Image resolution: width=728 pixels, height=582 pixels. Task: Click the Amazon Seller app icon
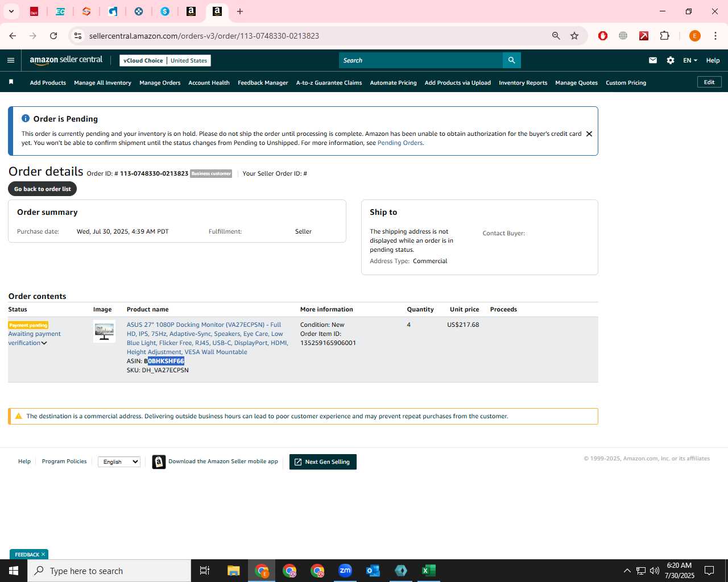pos(159,462)
